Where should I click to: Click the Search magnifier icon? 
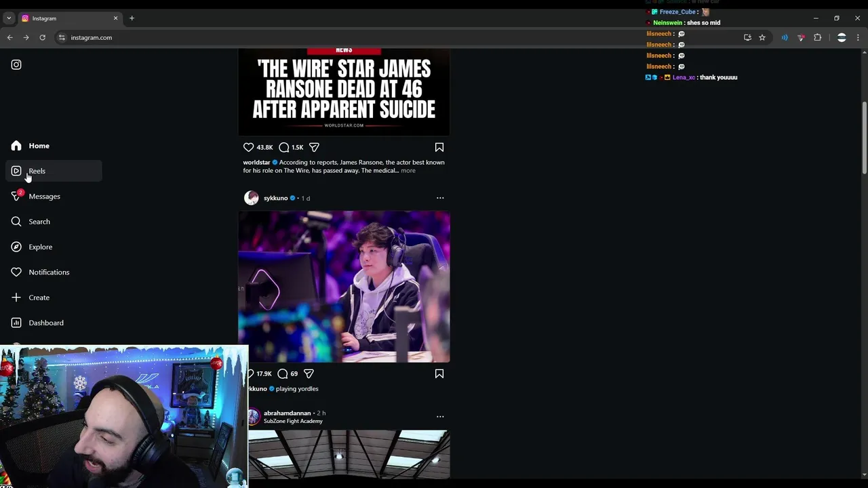point(16,222)
